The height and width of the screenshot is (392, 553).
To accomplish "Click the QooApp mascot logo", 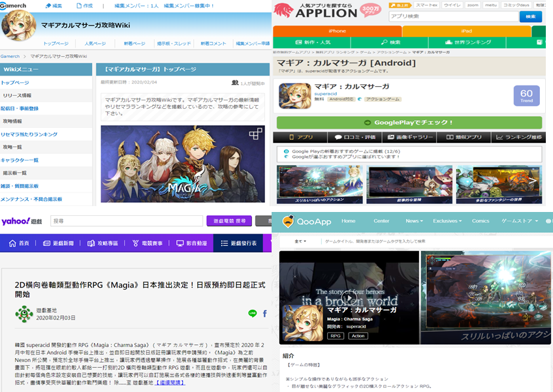I will [288, 221].
